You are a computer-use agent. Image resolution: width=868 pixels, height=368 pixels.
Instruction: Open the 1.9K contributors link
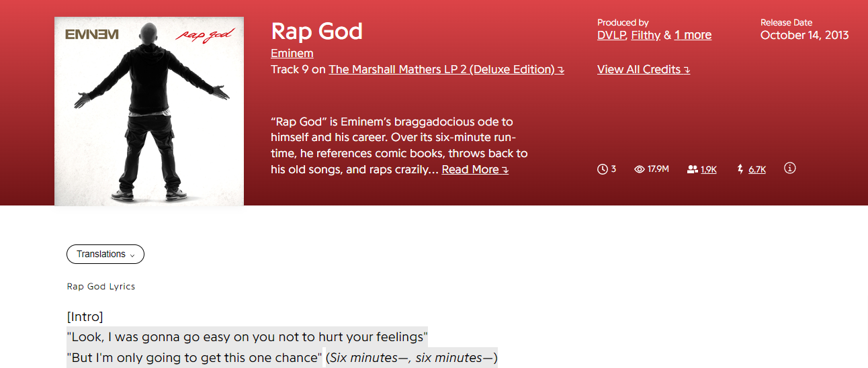(x=709, y=170)
